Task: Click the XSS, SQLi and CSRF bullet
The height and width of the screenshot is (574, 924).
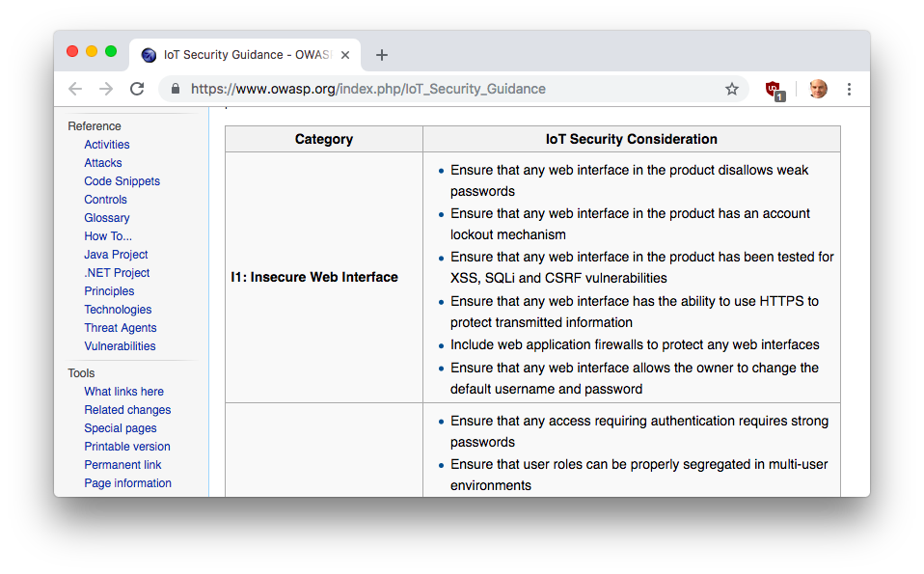Action: pyautogui.click(x=642, y=267)
